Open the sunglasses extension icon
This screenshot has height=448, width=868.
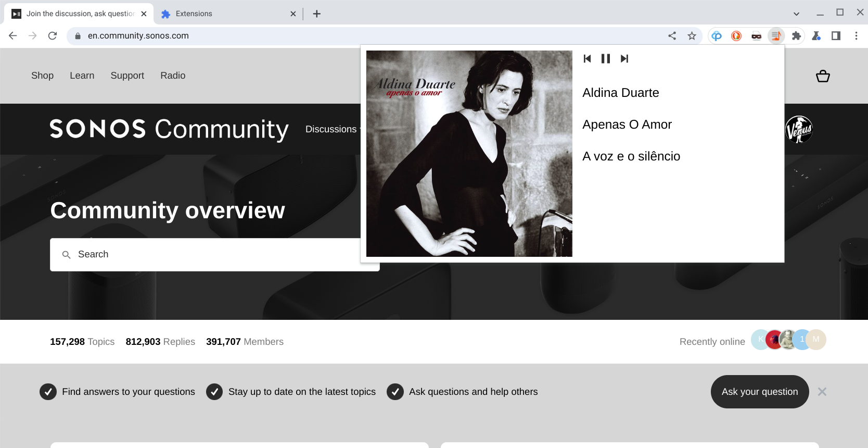click(x=756, y=35)
